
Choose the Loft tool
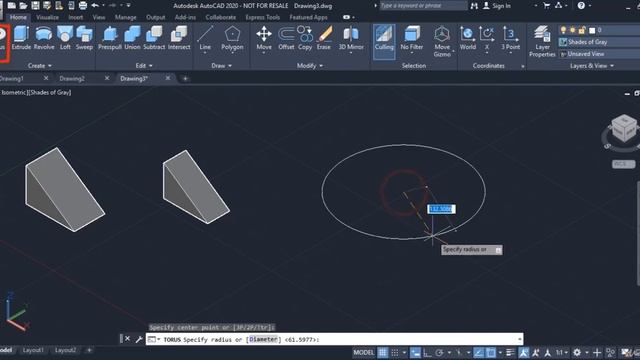(65, 38)
